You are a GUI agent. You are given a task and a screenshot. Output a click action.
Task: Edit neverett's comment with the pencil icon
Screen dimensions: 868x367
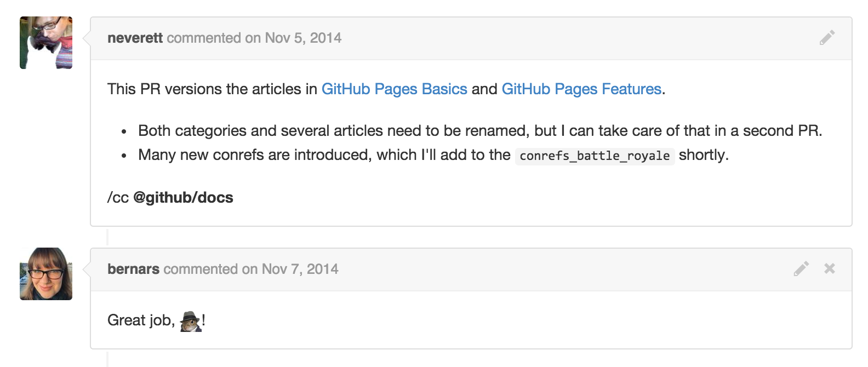(x=827, y=38)
